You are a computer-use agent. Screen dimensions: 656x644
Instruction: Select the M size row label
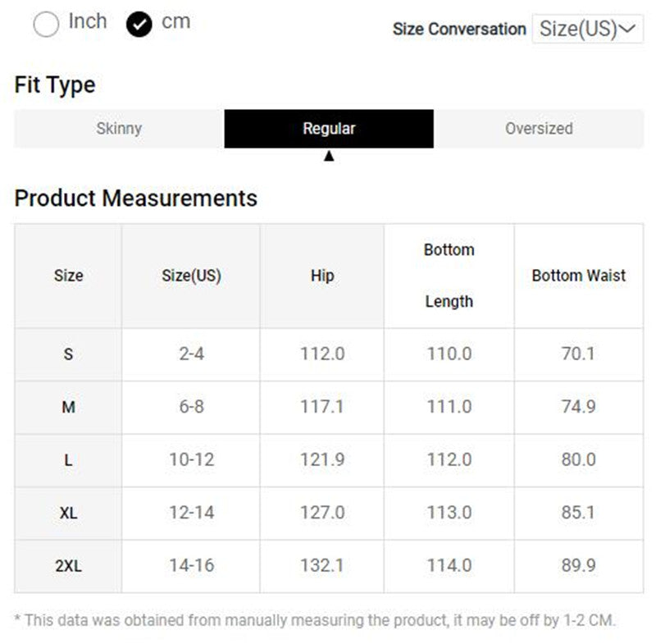(x=68, y=407)
